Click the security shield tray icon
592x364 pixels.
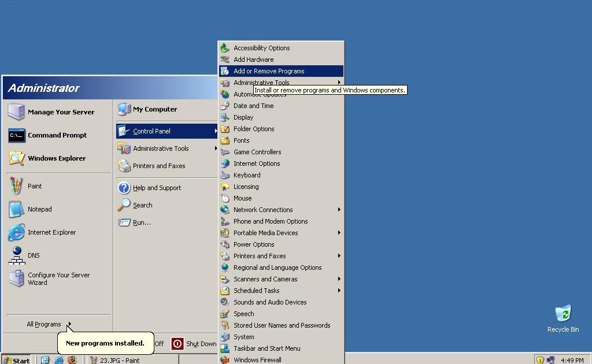pyautogui.click(x=540, y=360)
